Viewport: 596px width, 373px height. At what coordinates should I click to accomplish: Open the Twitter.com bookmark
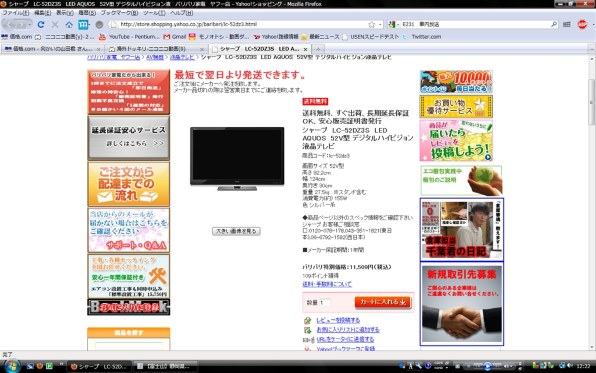[x=422, y=37]
